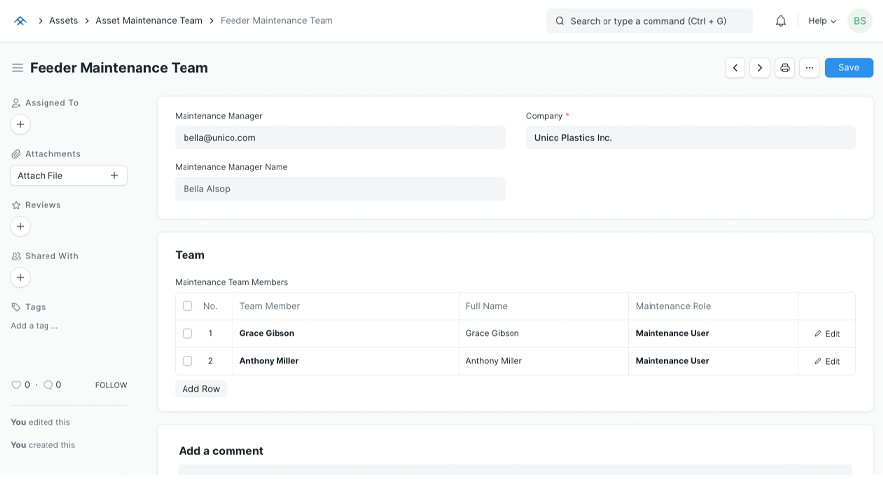Viewport: 883px width, 503px height.
Task: Click the Save button
Action: tap(848, 68)
